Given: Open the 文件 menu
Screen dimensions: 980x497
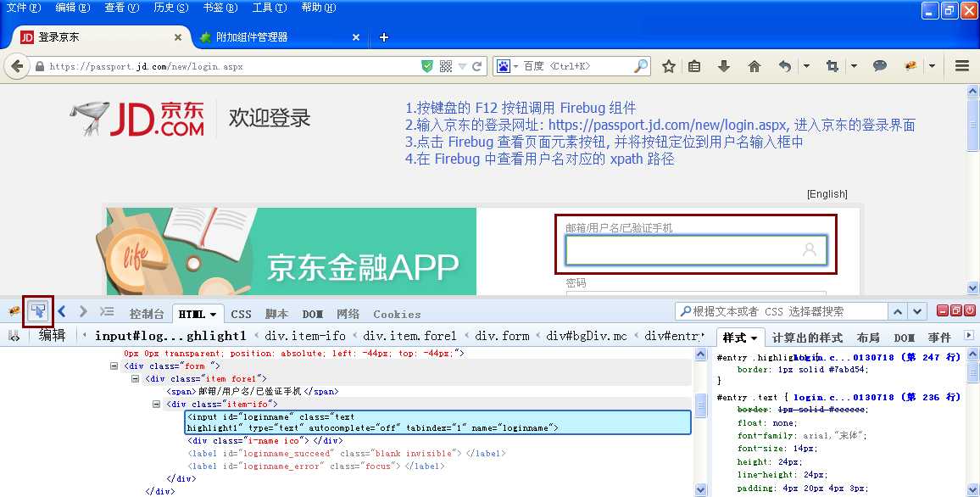Looking at the screenshot, I should point(23,8).
